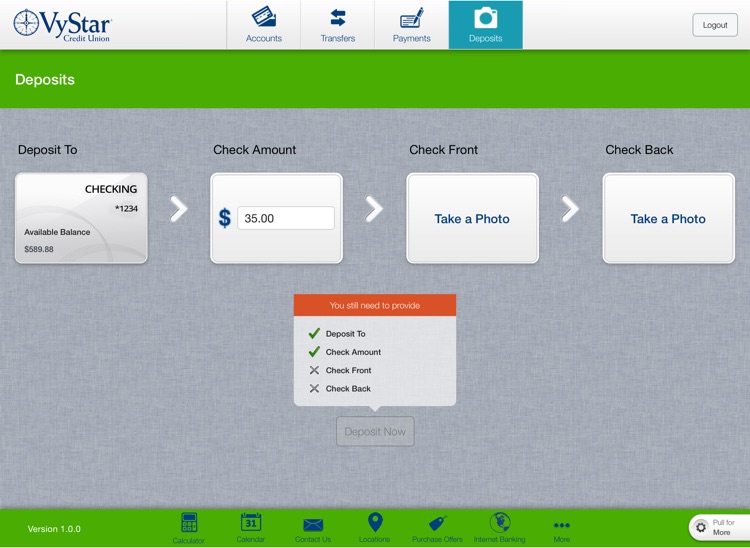The height and width of the screenshot is (548, 750).
Task: Open the Accounts tab
Action: (264, 25)
